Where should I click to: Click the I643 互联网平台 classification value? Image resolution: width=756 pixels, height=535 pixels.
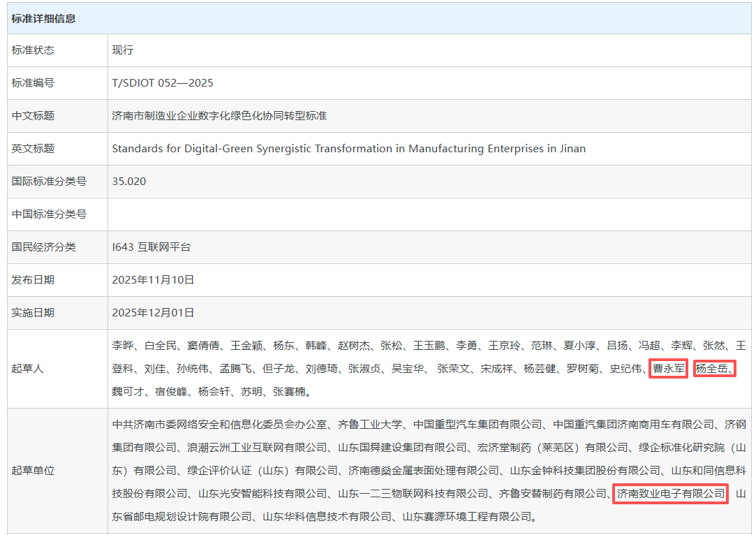pos(151,247)
